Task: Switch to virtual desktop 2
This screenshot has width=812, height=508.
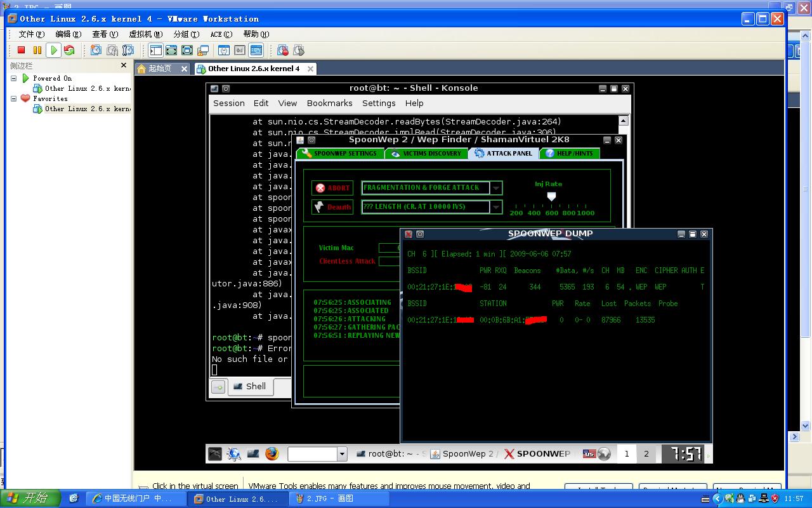Action: [646, 453]
